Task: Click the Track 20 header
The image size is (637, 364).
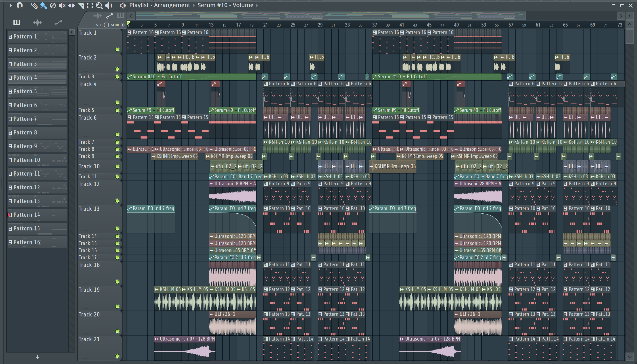Action: coord(100,323)
